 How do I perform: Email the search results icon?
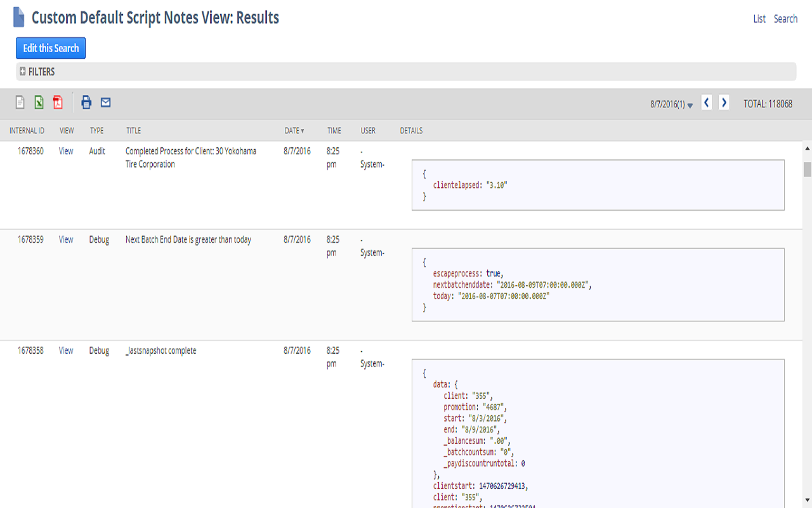tap(105, 102)
